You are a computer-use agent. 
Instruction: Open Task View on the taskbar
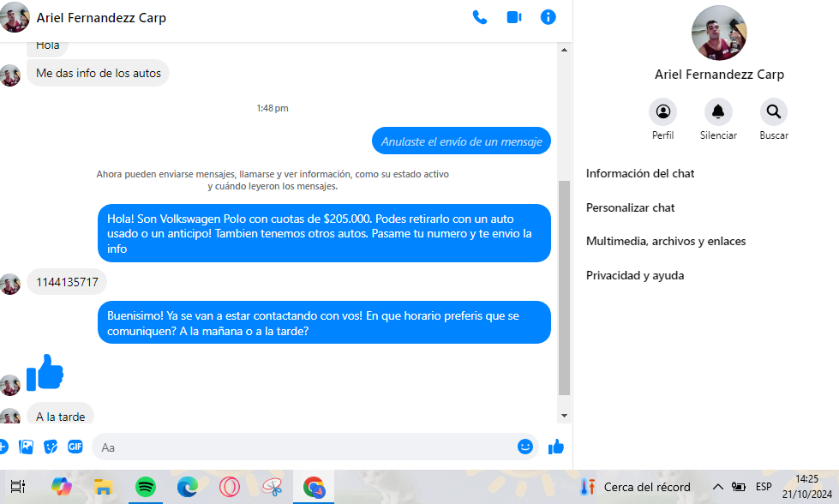point(18,487)
